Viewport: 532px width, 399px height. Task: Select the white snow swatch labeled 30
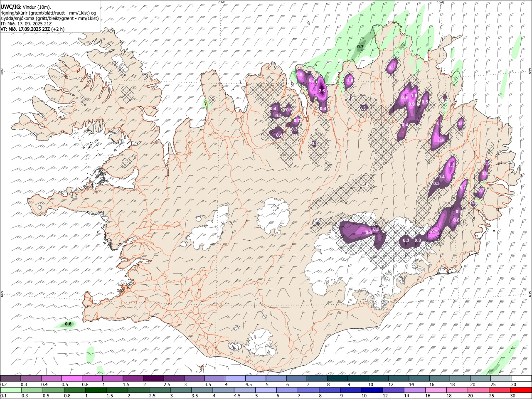521,378
